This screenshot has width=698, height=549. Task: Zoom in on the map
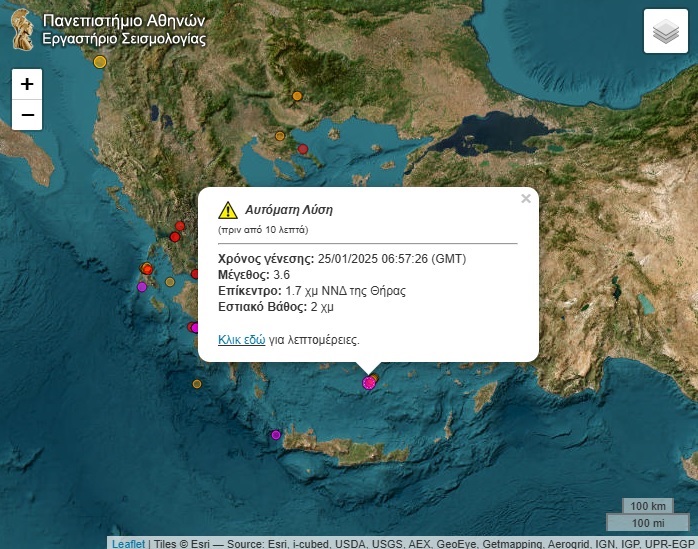[27, 84]
